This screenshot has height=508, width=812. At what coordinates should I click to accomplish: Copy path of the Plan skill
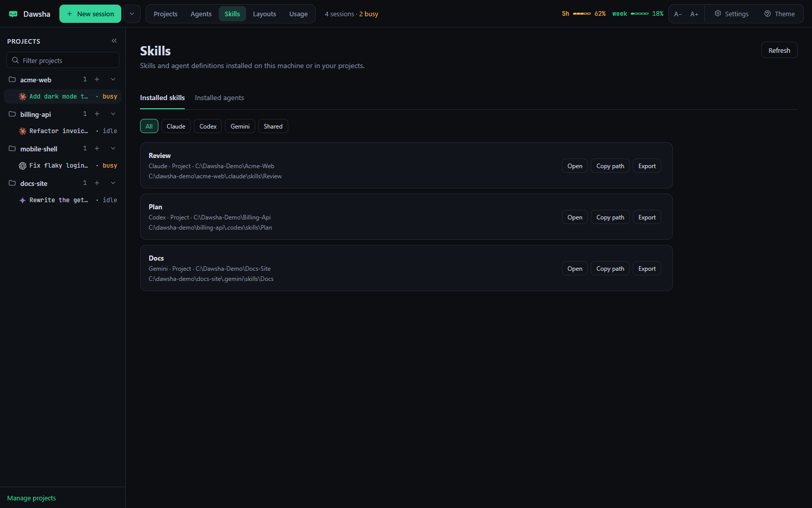point(610,217)
